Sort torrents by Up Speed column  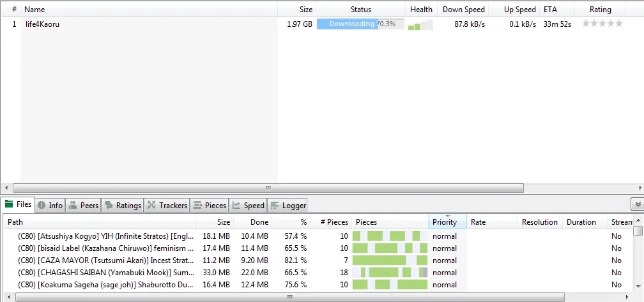coord(514,9)
